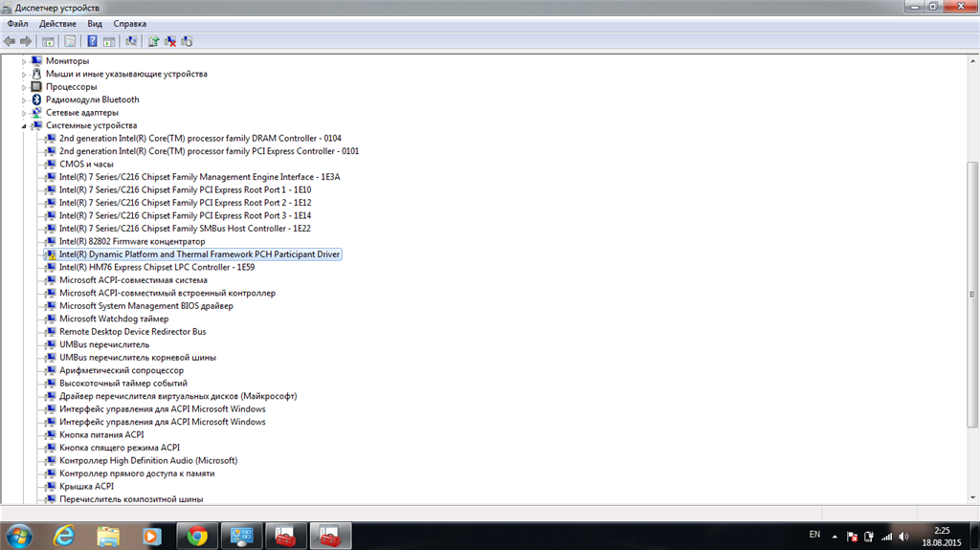Open the Файл menu
This screenshot has width=980, height=550.
click(x=17, y=24)
